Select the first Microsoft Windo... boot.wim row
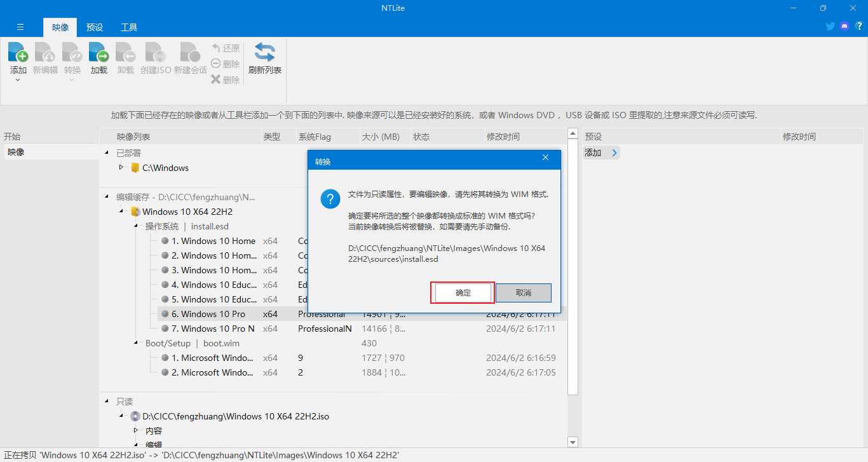The height and width of the screenshot is (462, 868). coord(213,358)
